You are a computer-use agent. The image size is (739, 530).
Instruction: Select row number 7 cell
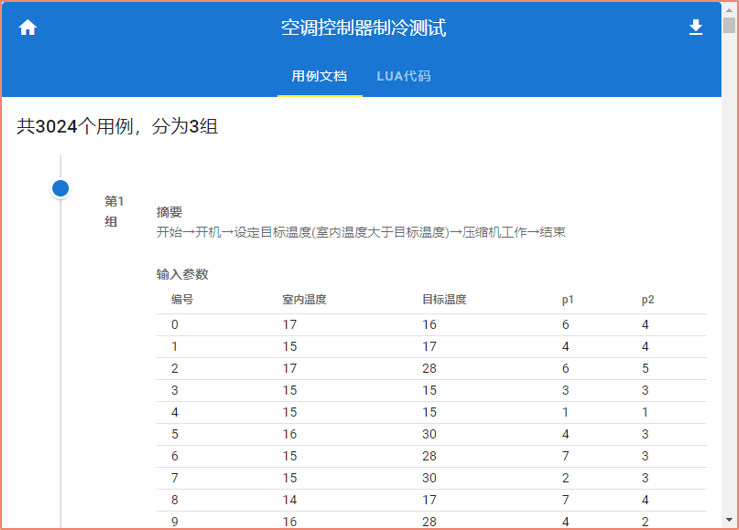click(175, 478)
